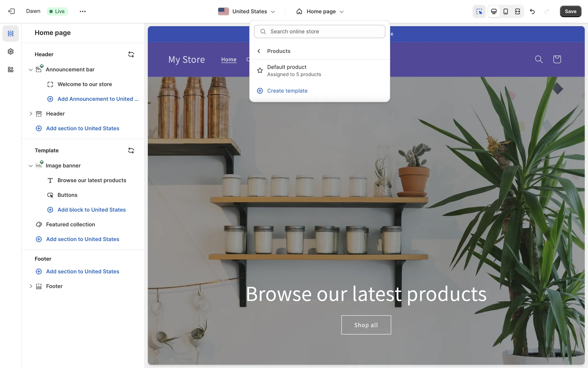Toggle fullscreen preview view

(x=518, y=11)
